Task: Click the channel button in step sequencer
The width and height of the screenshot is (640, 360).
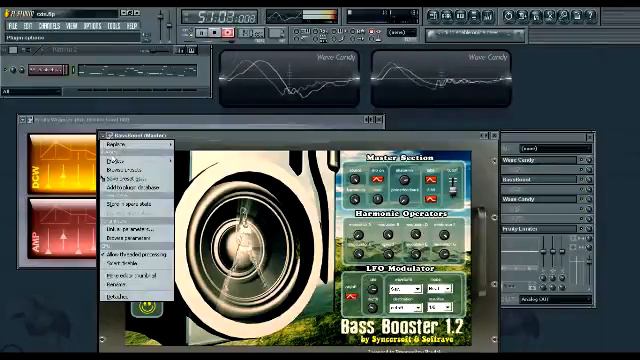Action: 48,70
